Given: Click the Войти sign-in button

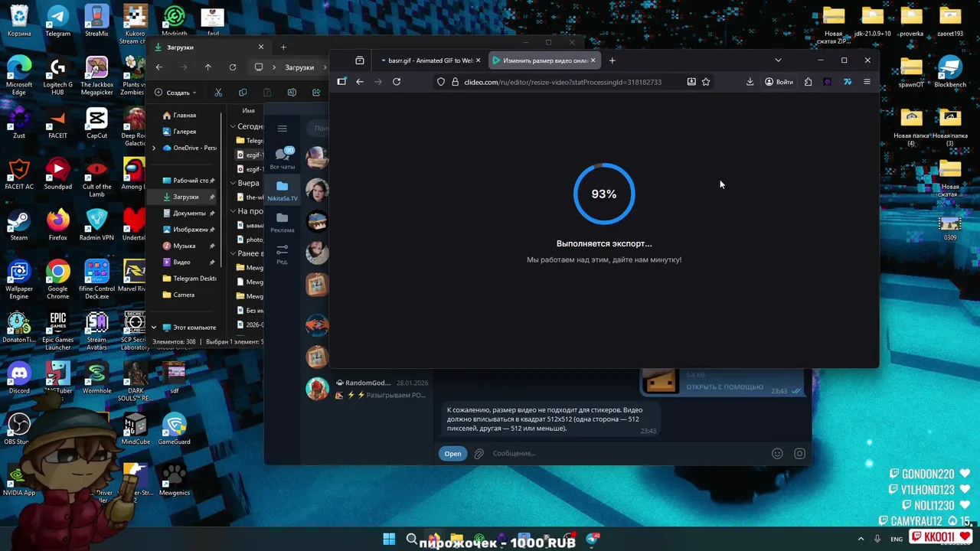Looking at the screenshot, I should [779, 82].
